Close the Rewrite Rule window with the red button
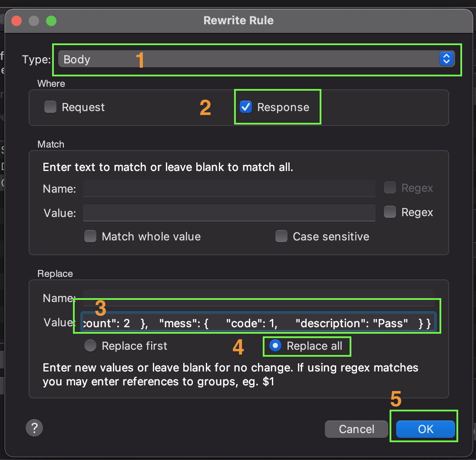The width and height of the screenshot is (476, 460). click(x=17, y=21)
